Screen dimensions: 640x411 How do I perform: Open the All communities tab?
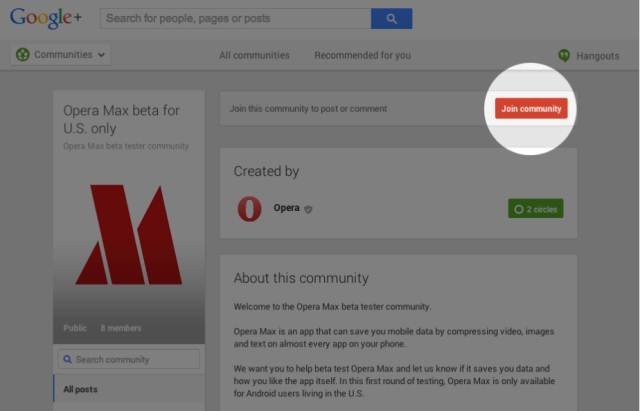click(x=254, y=55)
